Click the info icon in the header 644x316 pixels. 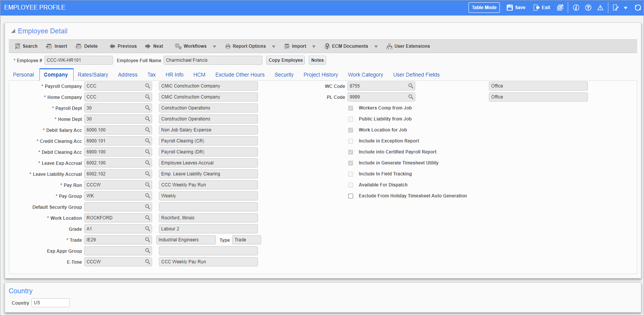(576, 8)
